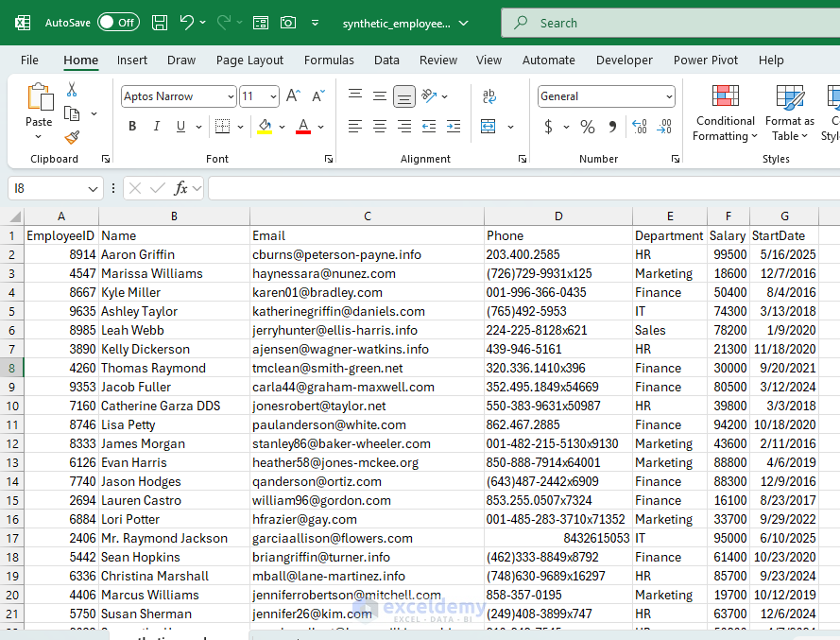Open the Alignment settings launcher

point(523,159)
